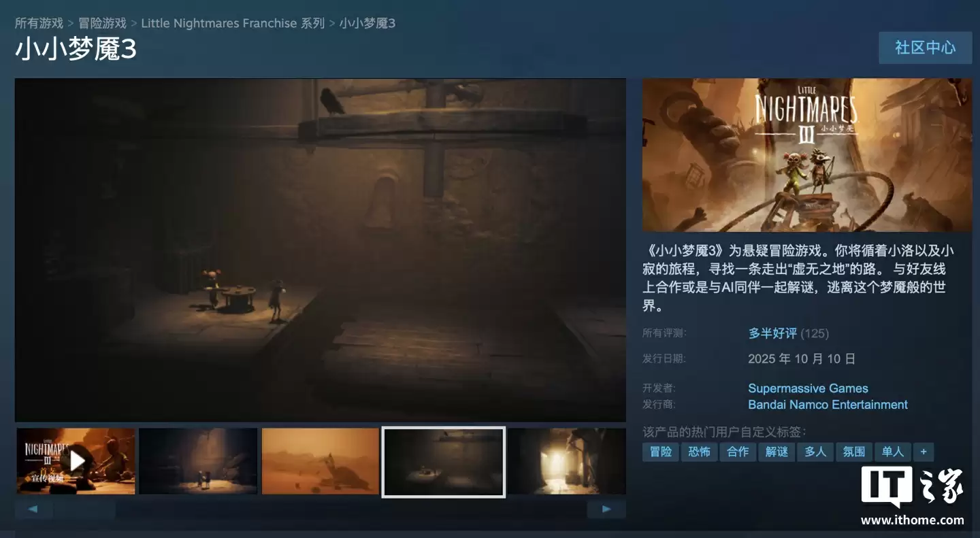980x538 pixels.
Task: Select the fourth screenshot thumbnail
Action: pyautogui.click(x=443, y=461)
